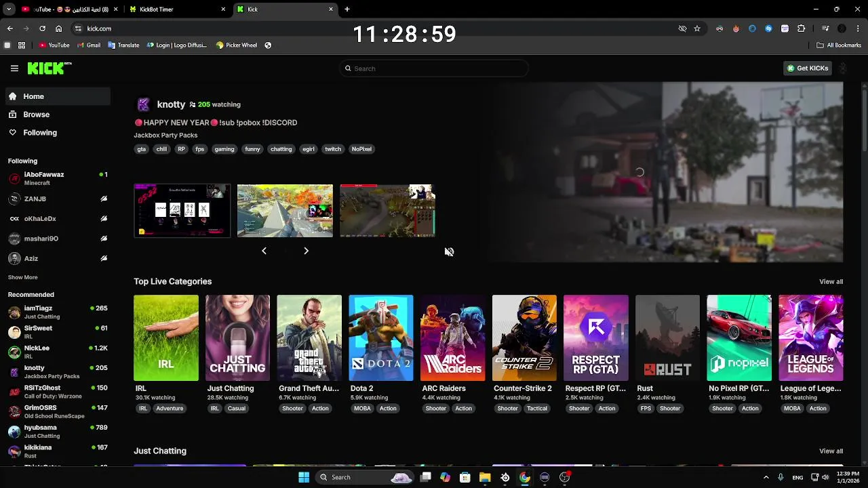The width and height of the screenshot is (868, 488).
Task: Open recommended channel SirSweet
Action: coord(58,332)
